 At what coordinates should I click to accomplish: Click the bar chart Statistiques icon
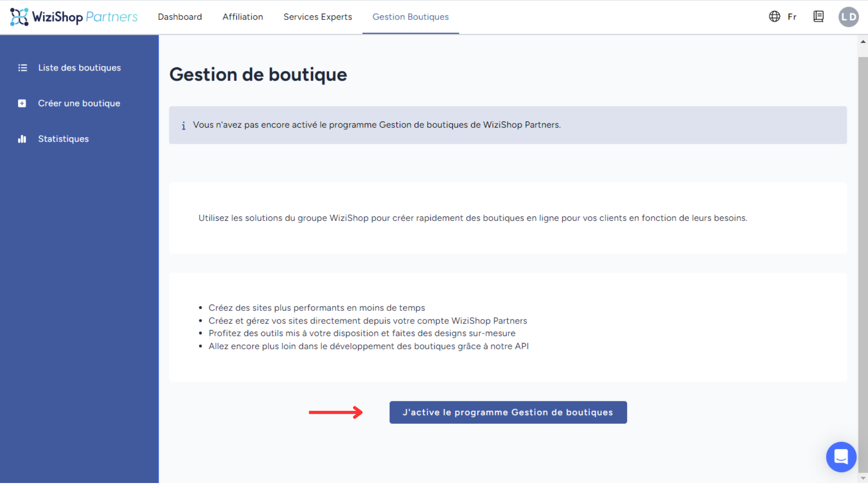point(22,139)
